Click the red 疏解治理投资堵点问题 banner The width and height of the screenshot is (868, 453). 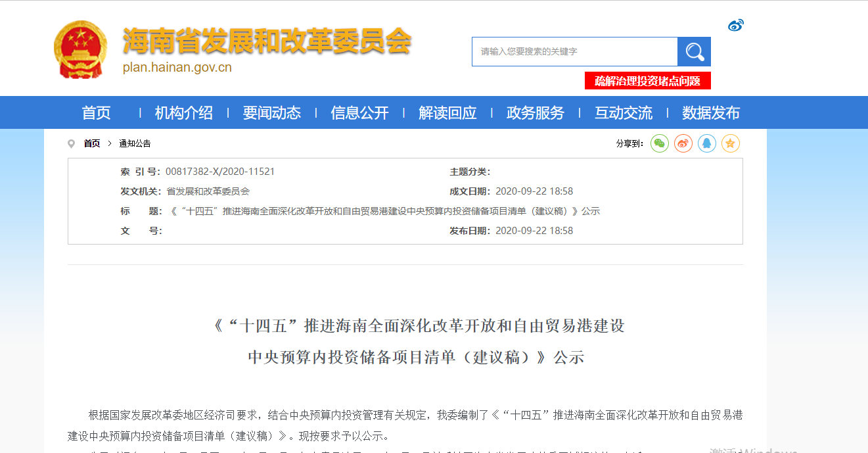pyautogui.click(x=647, y=81)
